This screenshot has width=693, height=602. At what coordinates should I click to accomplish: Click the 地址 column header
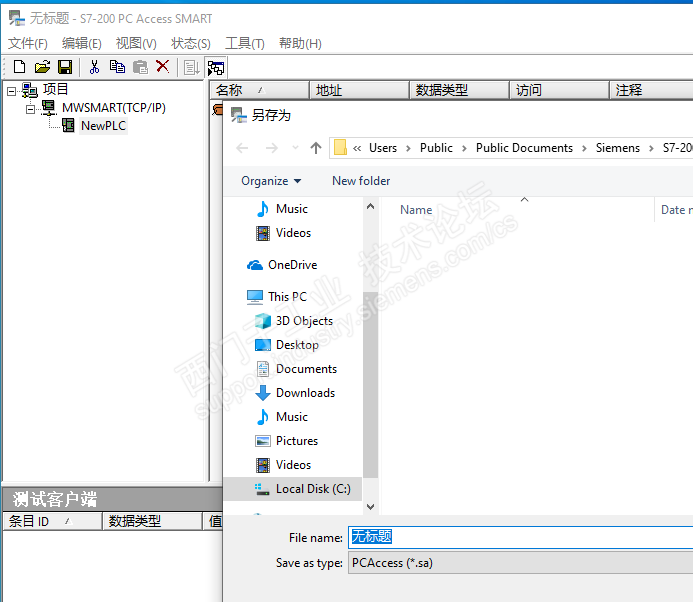pyautogui.click(x=359, y=90)
